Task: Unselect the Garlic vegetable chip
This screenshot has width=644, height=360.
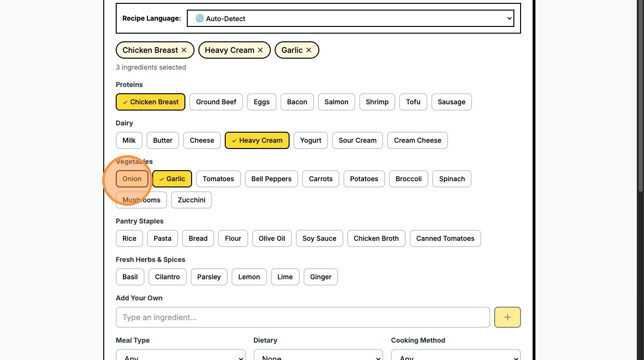Action: tap(172, 179)
